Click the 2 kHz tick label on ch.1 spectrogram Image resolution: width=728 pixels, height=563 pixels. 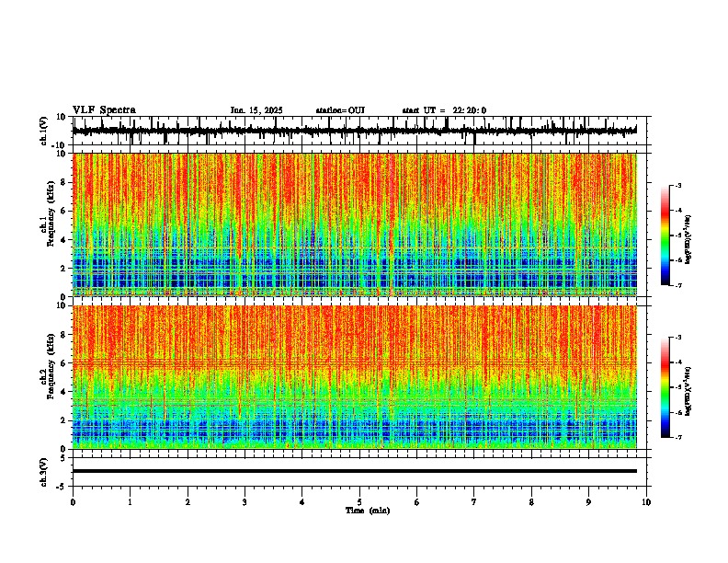click(x=63, y=268)
